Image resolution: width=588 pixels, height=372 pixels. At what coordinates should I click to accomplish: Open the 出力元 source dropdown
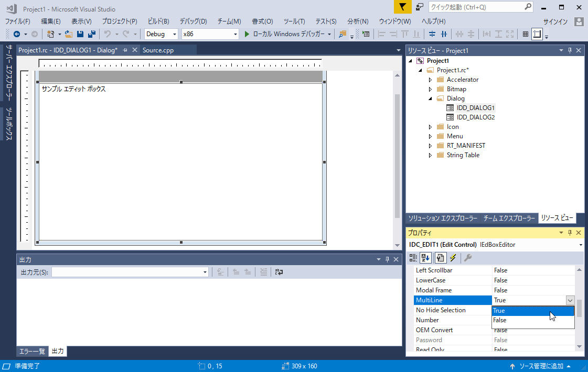coord(205,272)
